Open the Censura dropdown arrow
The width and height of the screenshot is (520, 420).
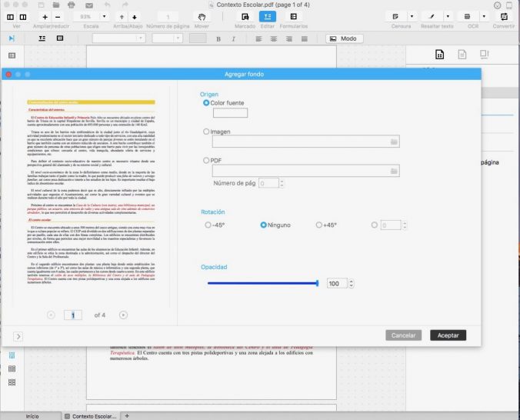coord(411,16)
